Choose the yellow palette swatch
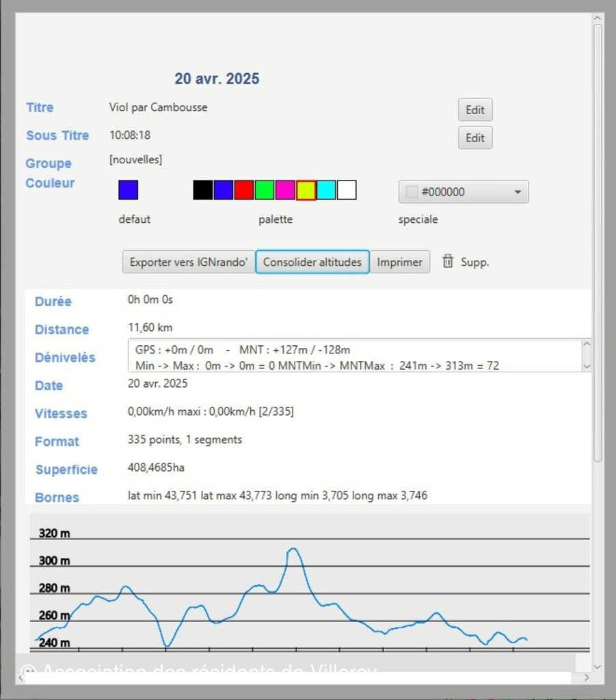The height and width of the screenshot is (700, 616). 306,190
